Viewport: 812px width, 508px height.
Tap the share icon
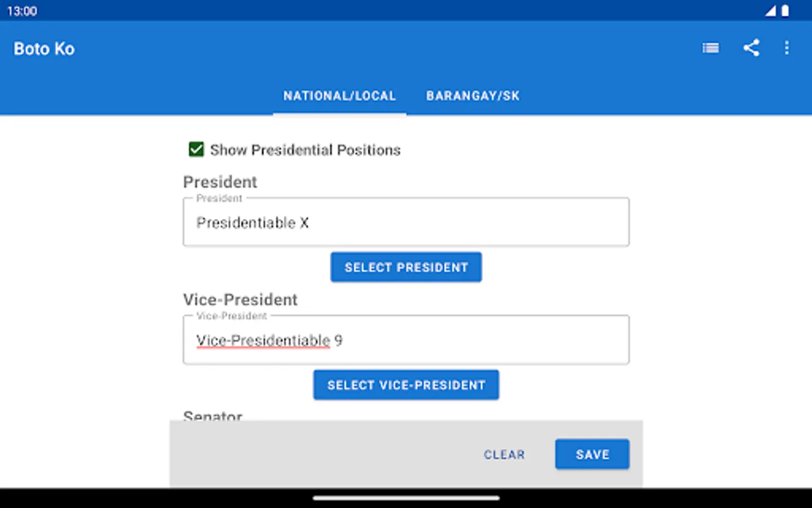[x=751, y=48]
